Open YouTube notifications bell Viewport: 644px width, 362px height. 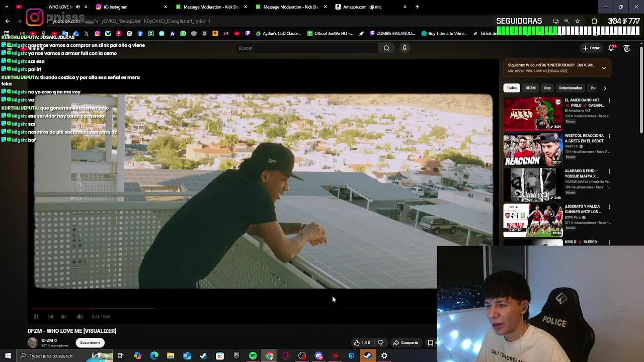pyautogui.click(x=611, y=48)
